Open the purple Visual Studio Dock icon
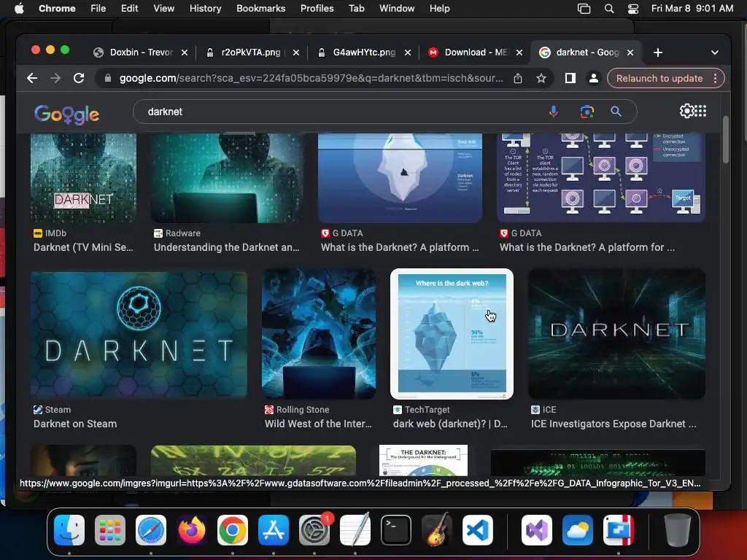This screenshot has width=747, height=560. [x=537, y=530]
